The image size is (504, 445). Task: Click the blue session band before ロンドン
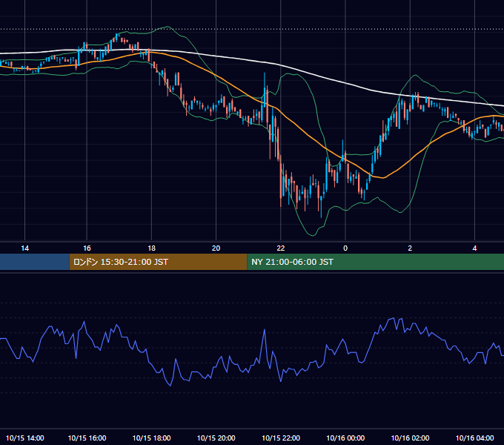pos(35,262)
